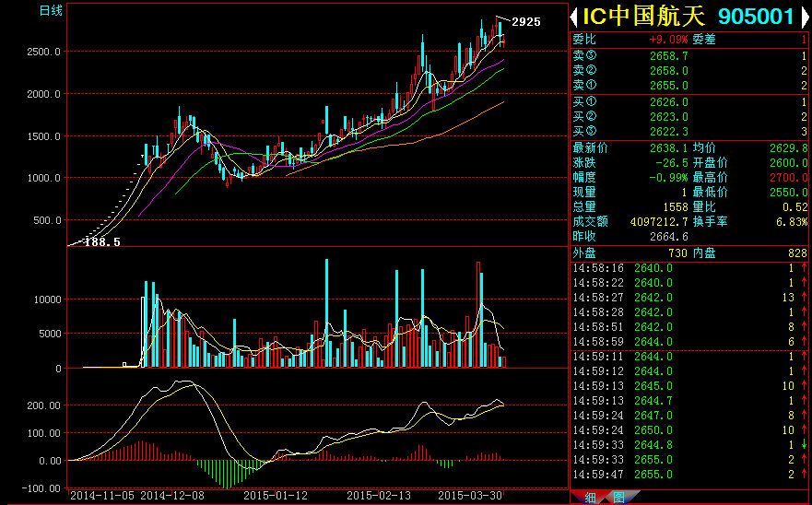Select the trade row priced 2644.7
This screenshot has width=812, height=505.
click(x=689, y=400)
